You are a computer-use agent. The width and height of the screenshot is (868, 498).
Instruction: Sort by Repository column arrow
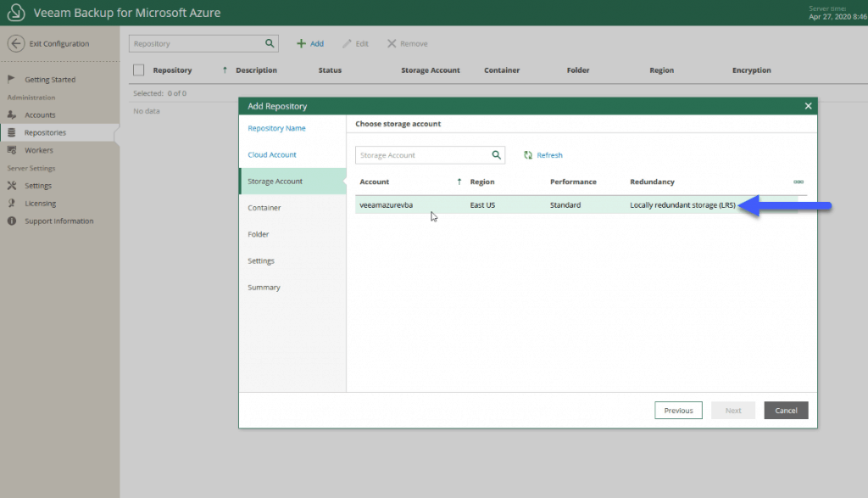click(x=225, y=70)
